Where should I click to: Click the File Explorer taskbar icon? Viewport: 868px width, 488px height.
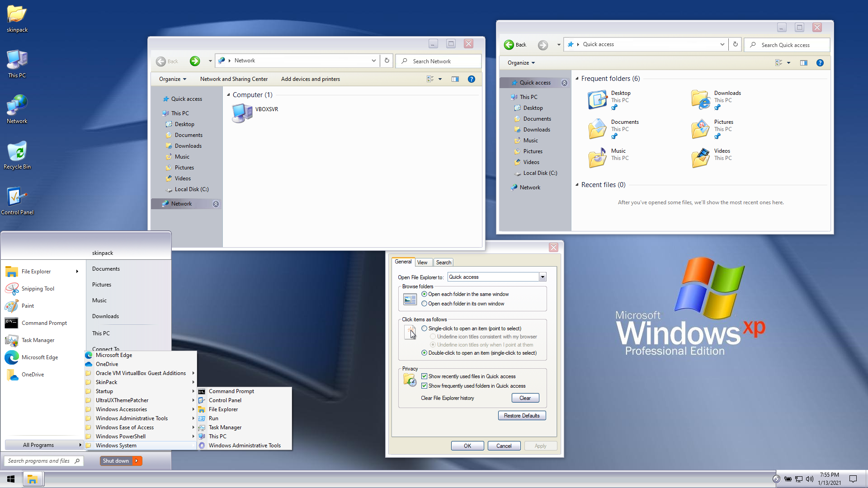[33, 479]
